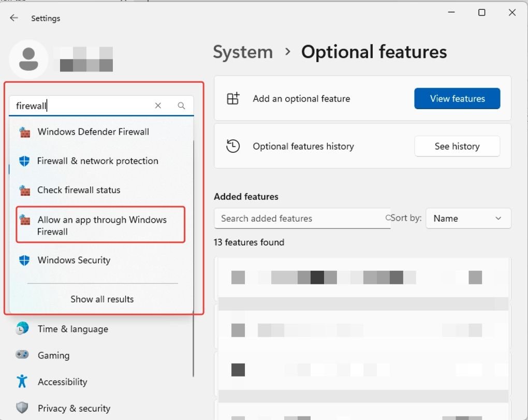This screenshot has width=528, height=420.
Task: Open Windows Defender Firewall search result
Action: tap(101, 132)
